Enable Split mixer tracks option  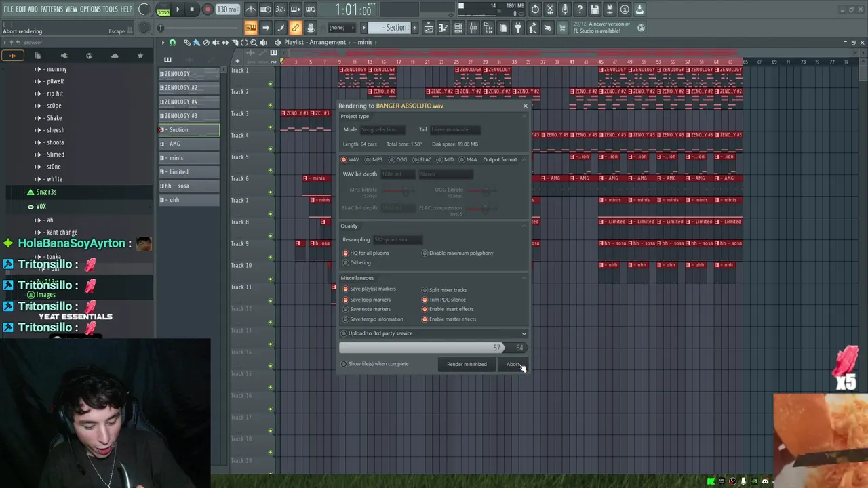pyautogui.click(x=445, y=290)
